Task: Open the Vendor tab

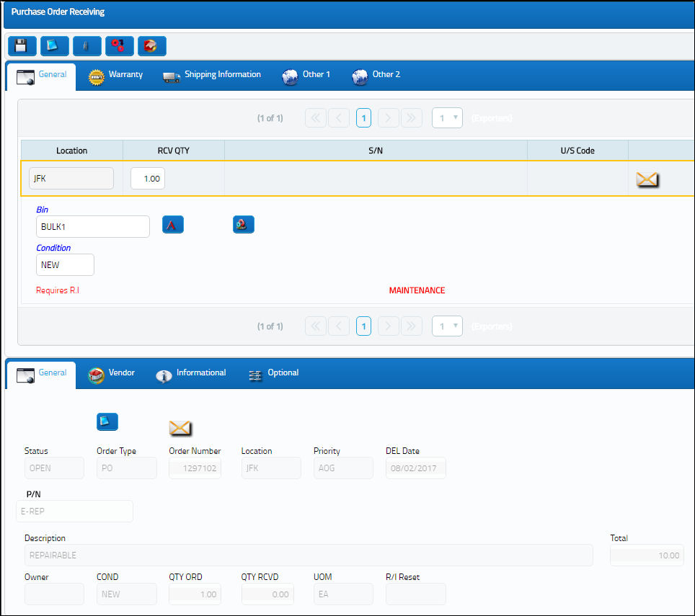Action: pos(111,375)
